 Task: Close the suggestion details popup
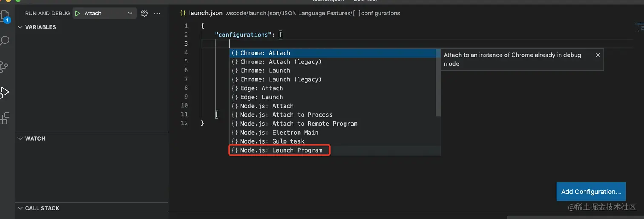(598, 55)
